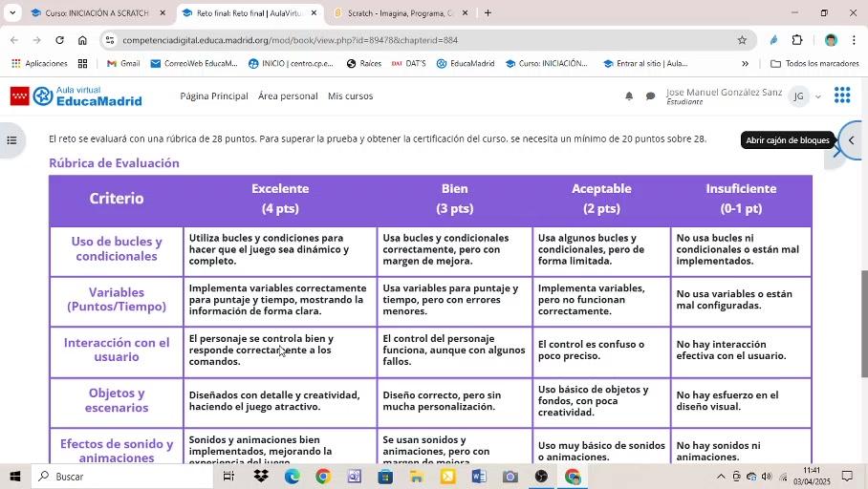Open File Explorer from the taskbar
This screenshot has height=489, width=868.
point(416,477)
